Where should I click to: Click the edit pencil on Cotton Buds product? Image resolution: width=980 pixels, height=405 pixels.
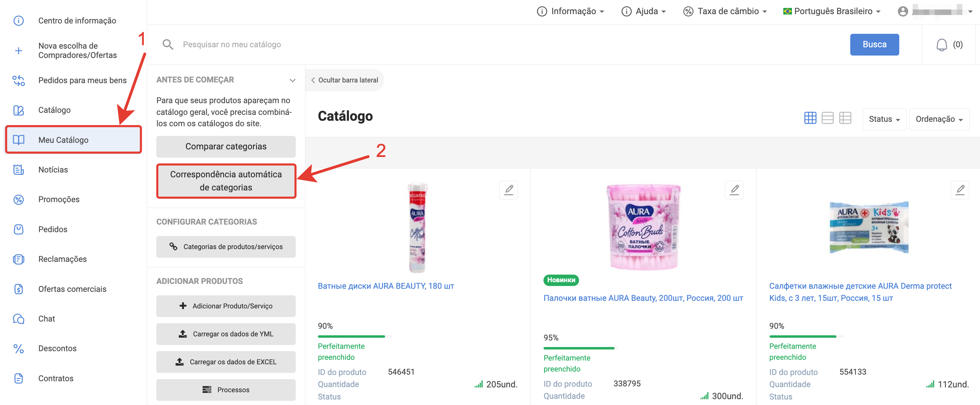coord(734,190)
